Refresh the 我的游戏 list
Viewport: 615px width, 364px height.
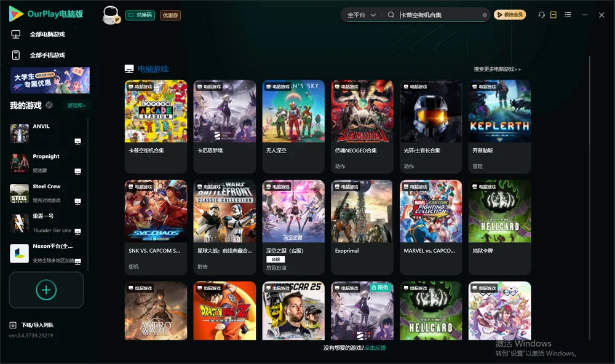coord(49,105)
